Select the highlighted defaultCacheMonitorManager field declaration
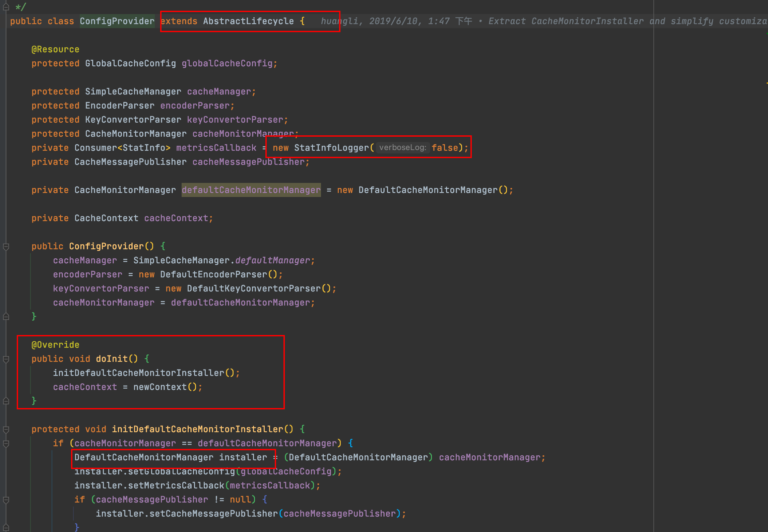Image resolution: width=768 pixels, height=532 pixels. pos(251,190)
